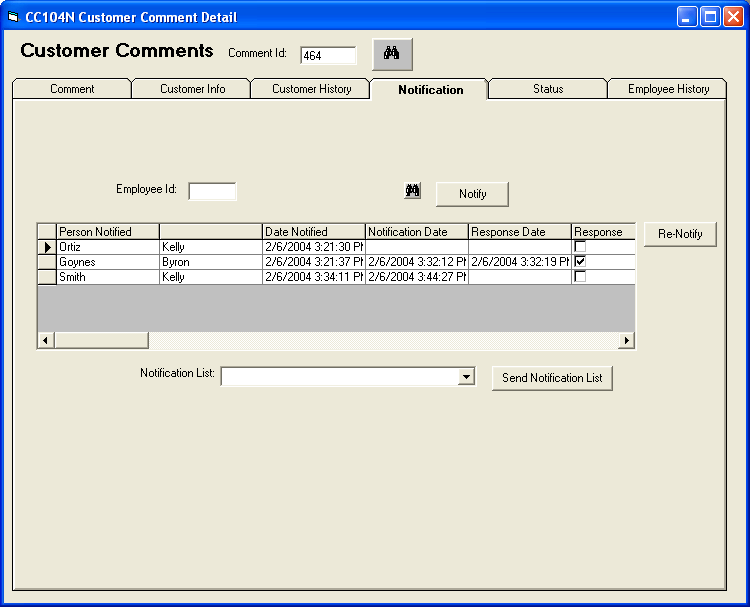Expand the Notification List dropdown
750x607 pixels.
click(x=466, y=377)
